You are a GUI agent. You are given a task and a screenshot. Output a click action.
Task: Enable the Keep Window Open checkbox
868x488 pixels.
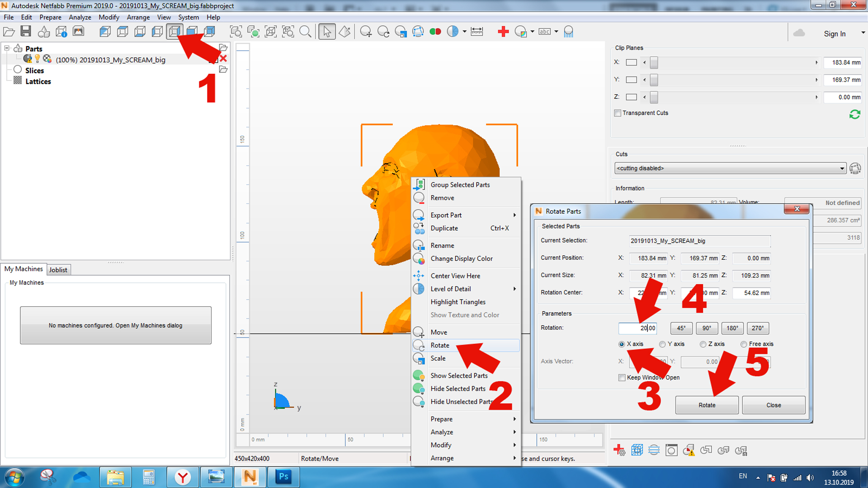pyautogui.click(x=623, y=377)
